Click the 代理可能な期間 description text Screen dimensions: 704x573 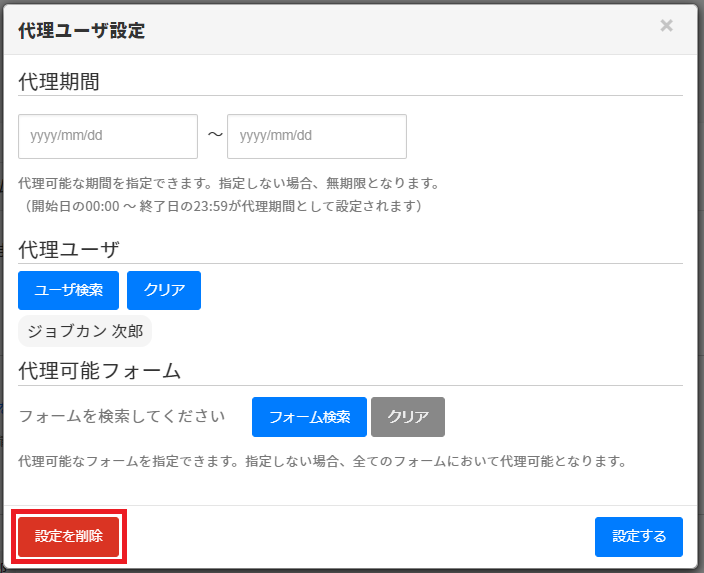coord(229,185)
